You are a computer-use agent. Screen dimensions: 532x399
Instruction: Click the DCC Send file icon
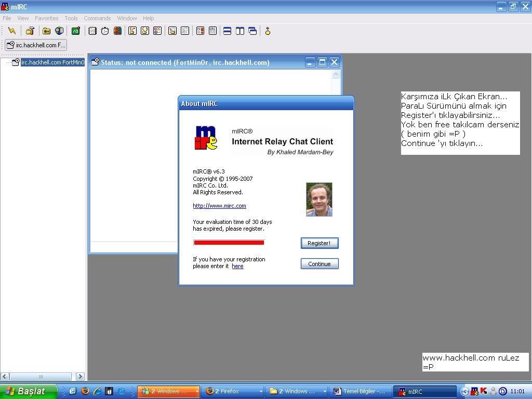(132, 31)
